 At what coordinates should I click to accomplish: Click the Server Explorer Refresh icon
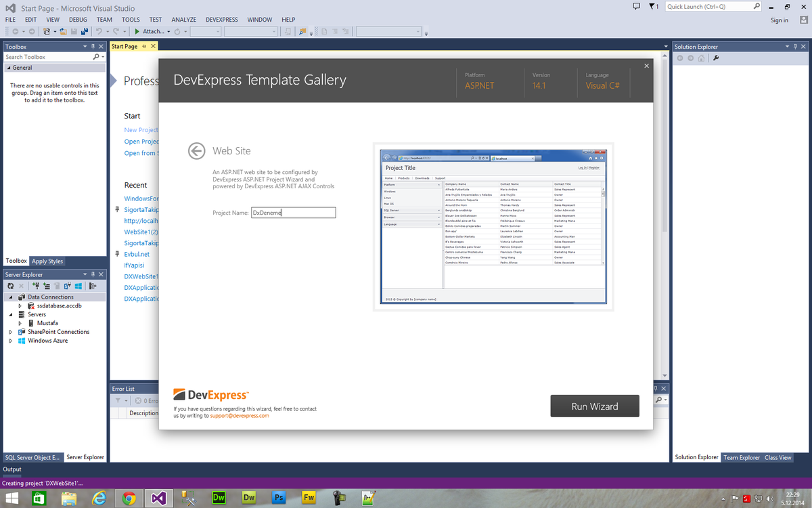coord(11,286)
